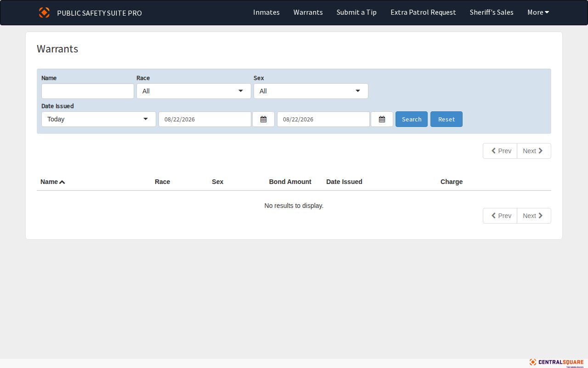Click the Public Safety Suite Pro logo icon

pyautogui.click(x=44, y=12)
